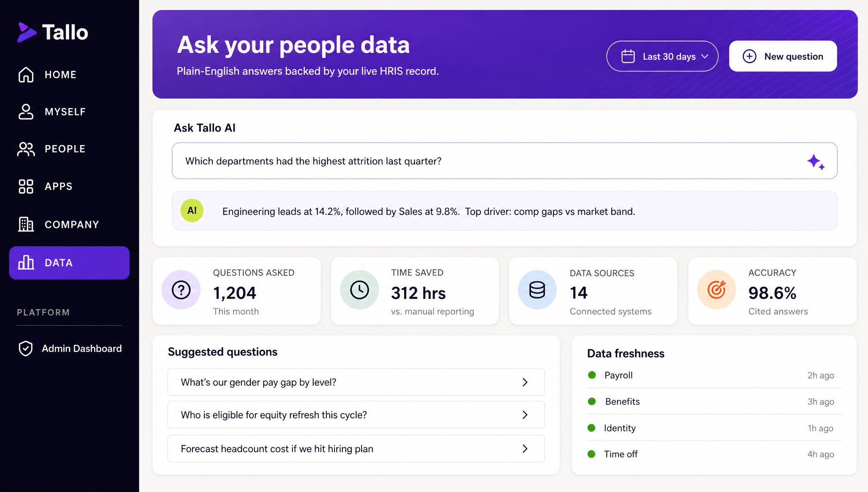This screenshot has height=492, width=868.
Task: Go to HOME in sidebar
Action: (x=69, y=75)
